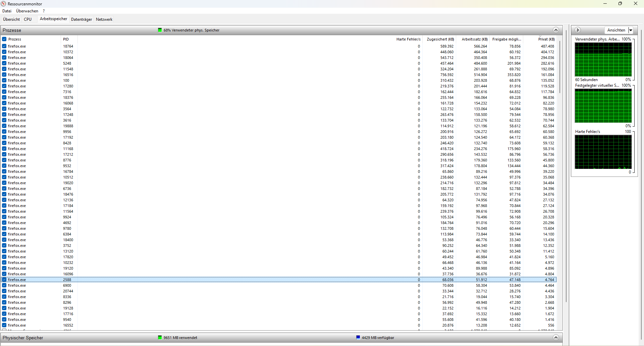Click the Privat value 117.784
This screenshot has height=346, width=644.
pos(547,92)
